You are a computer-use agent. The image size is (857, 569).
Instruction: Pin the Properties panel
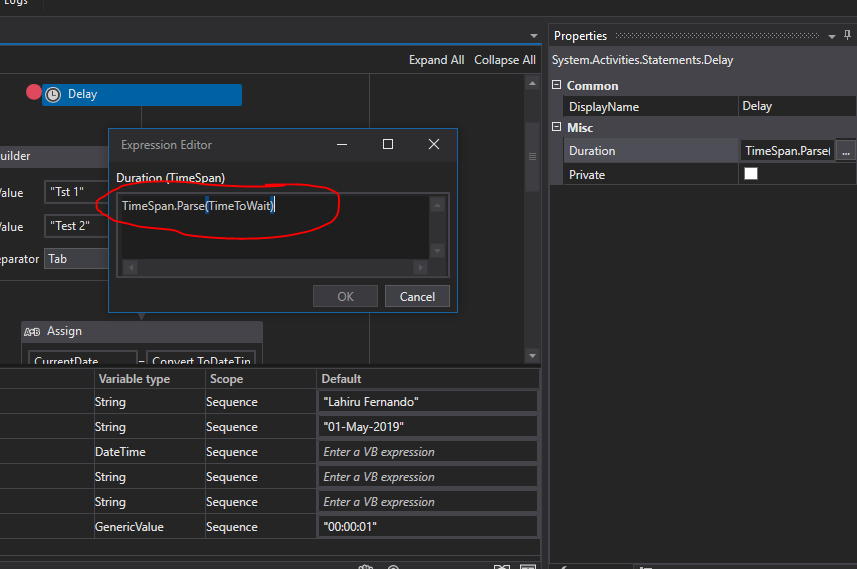click(x=847, y=36)
